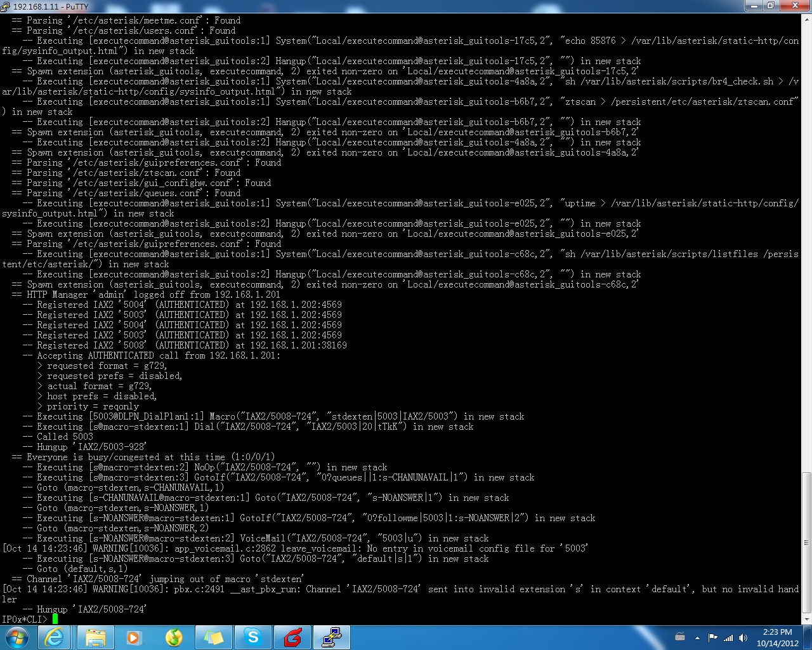
Task: Click the "host prefs = disabled," line
Action: [x=98, y=396]
